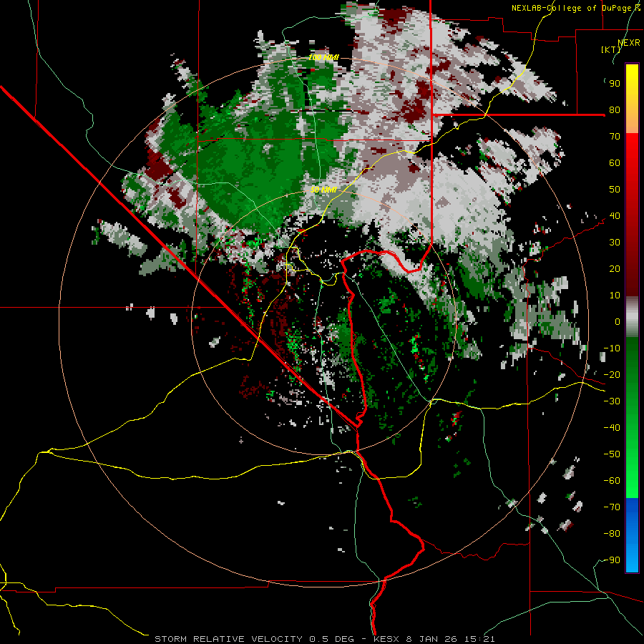Image resolution: width=644 pixels, height=644 pixels.
Task: Click the 90 value on velocity scale
Action: tap(615, 84)
